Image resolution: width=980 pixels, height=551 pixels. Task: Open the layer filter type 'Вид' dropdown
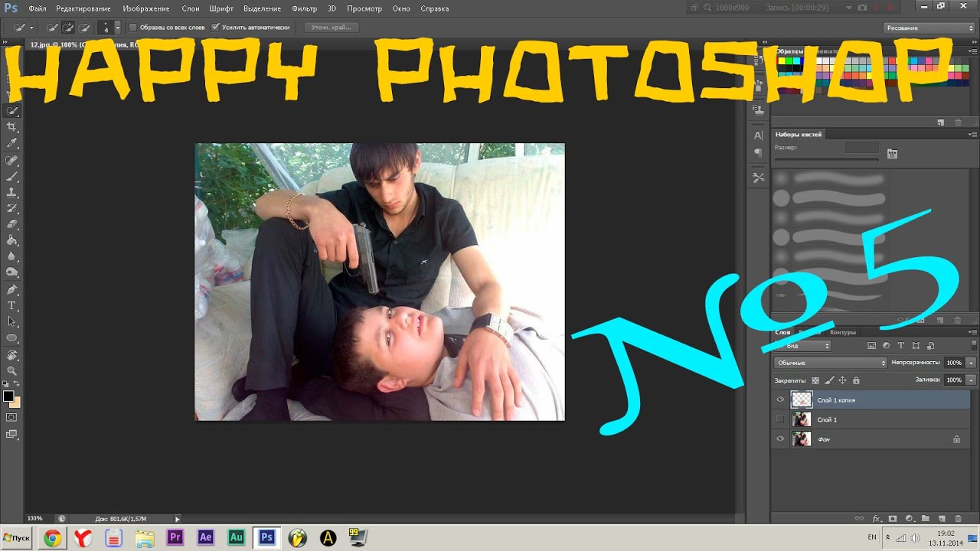coord(802,346)
